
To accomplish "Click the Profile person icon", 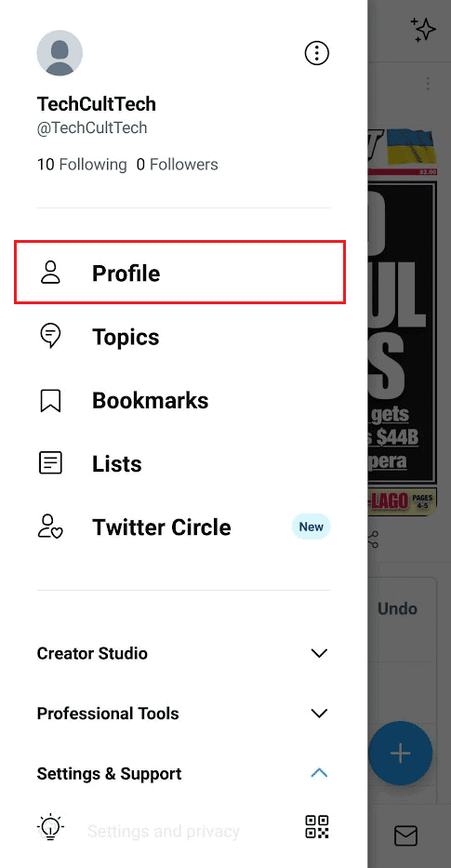I will point(51,273).
